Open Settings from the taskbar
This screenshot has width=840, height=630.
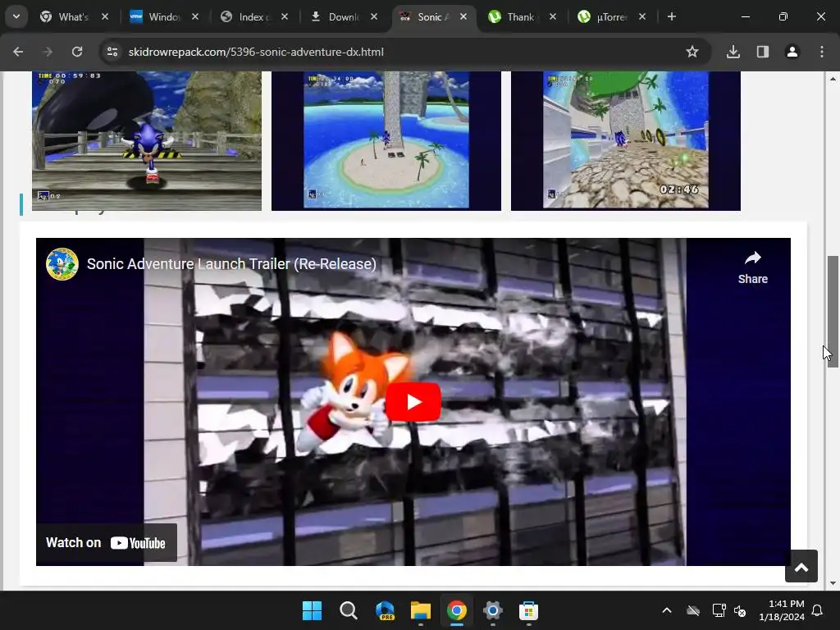[x=493, y=610]
